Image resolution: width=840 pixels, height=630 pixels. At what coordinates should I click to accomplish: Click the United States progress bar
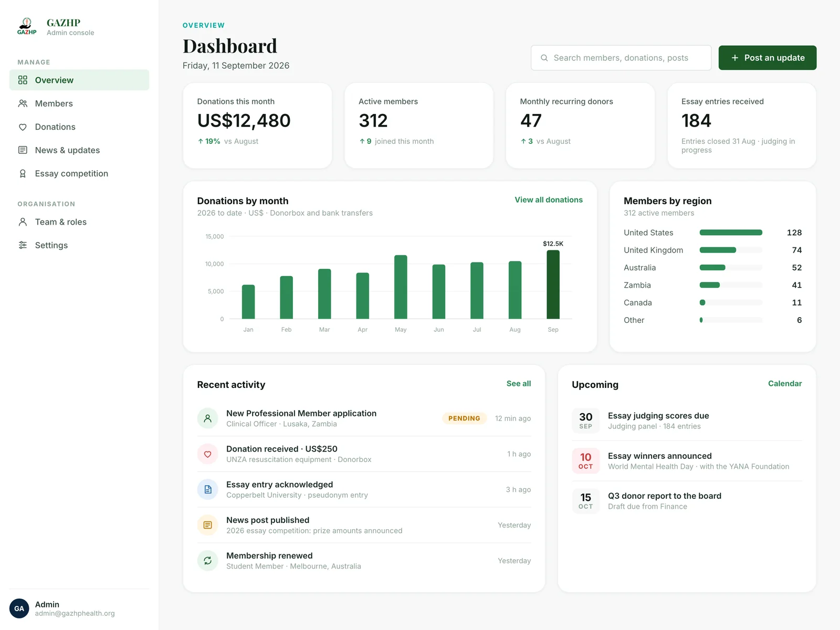tap(731, 233)
